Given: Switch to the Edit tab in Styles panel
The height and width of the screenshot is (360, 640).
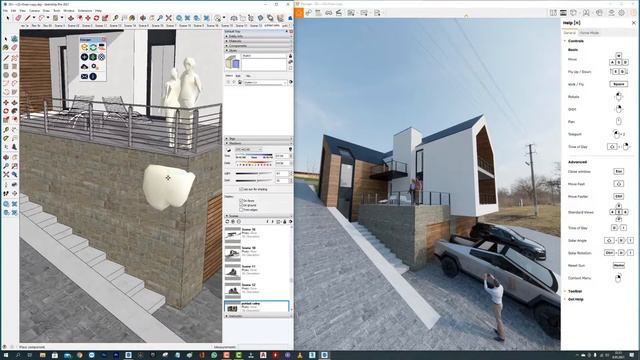Looking at the screenshot, I should tap(238, 76).
